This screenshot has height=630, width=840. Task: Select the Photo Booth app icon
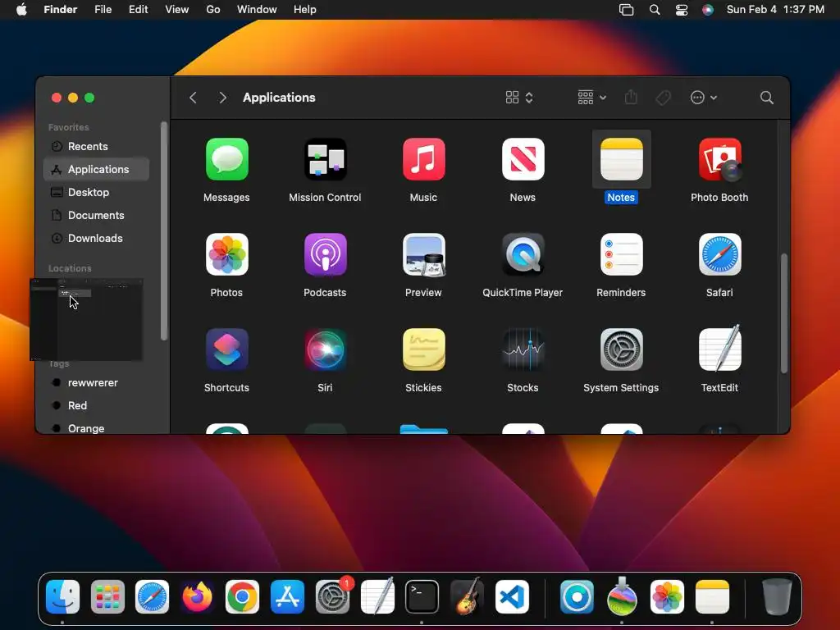[x=720, y=159]
